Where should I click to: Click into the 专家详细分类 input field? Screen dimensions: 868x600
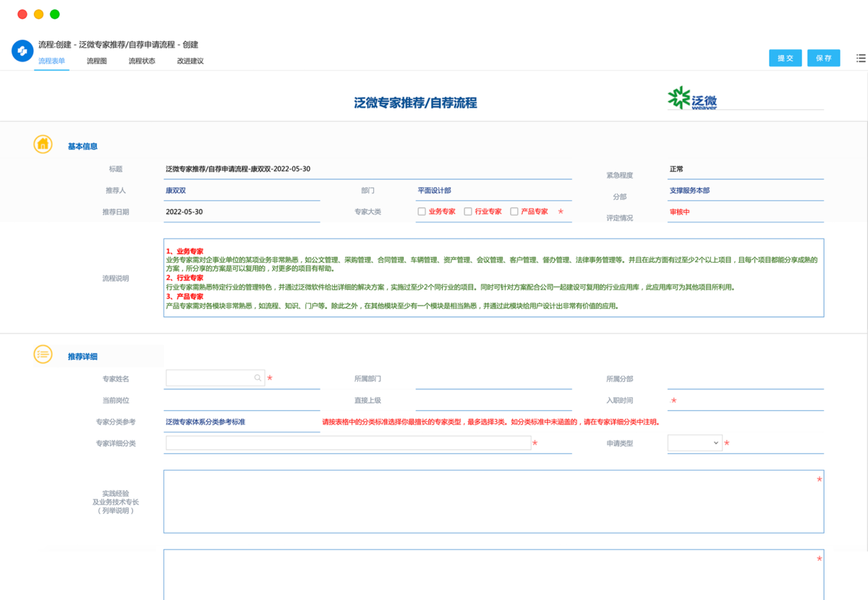[x=349, y=443]
